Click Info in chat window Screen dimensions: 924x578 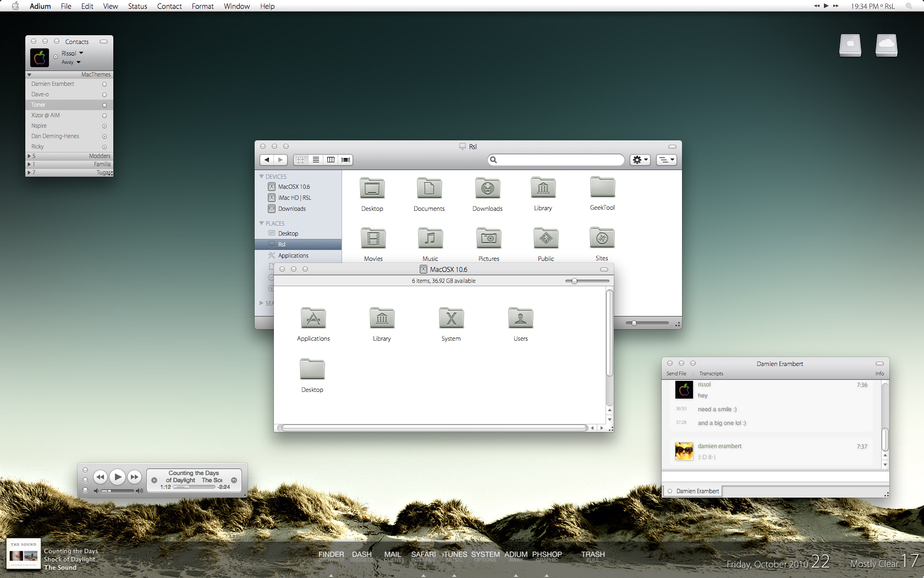[880, 374]
